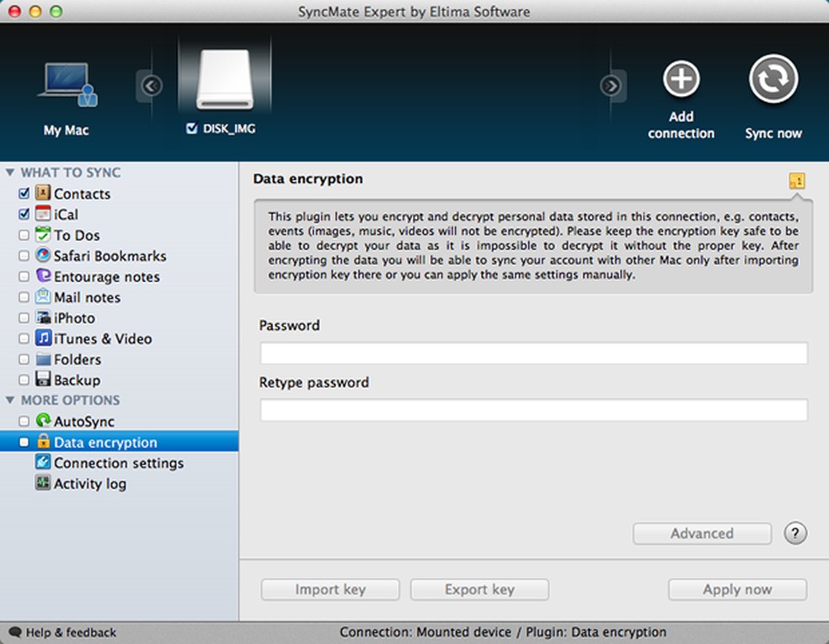
Task: Toggle the DISK_IMG connection checkbox
Action: click(192, 129)
